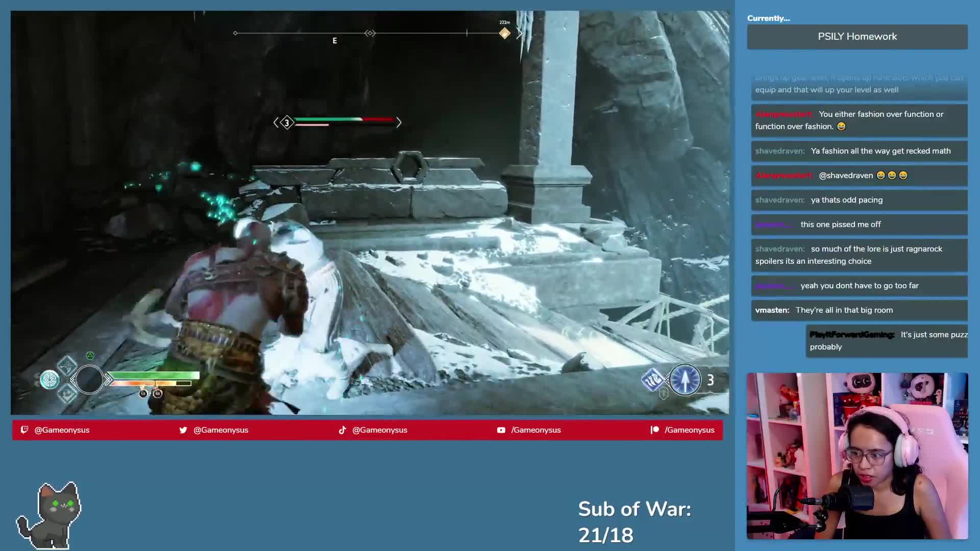Click the webcam video feed
The image size is (980, 551).
(x=857, y=456)
